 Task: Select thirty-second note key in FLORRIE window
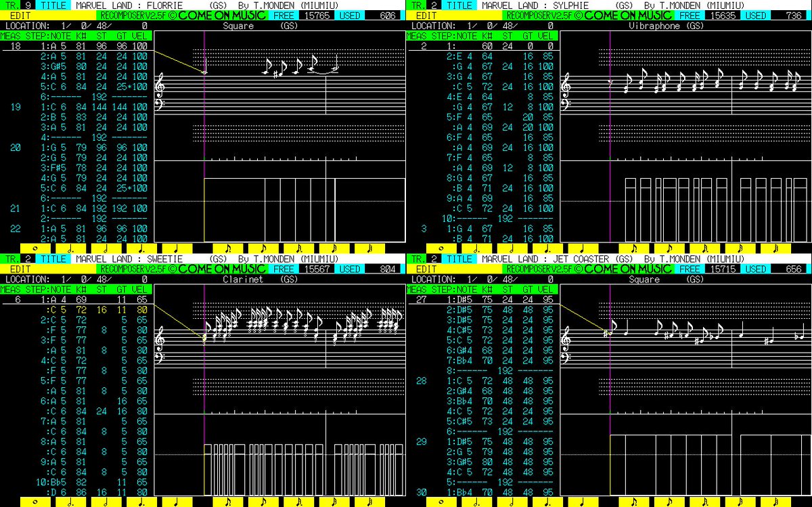click(369, 248)
